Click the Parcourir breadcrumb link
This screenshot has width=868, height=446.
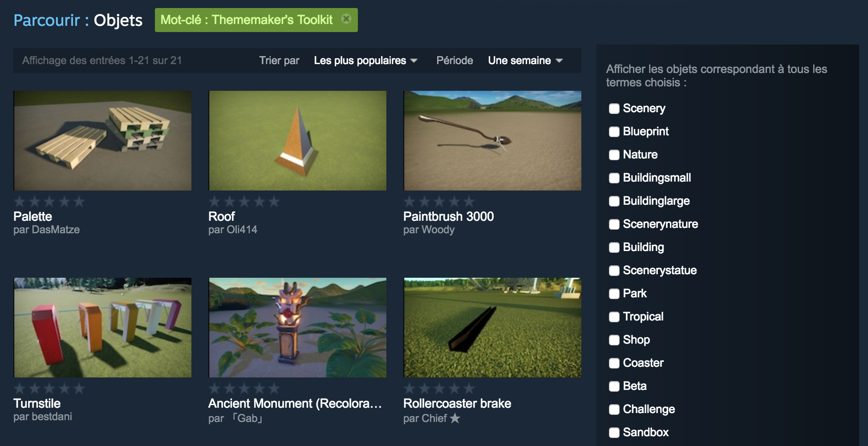pyautogui.click(x=47, y=20)
